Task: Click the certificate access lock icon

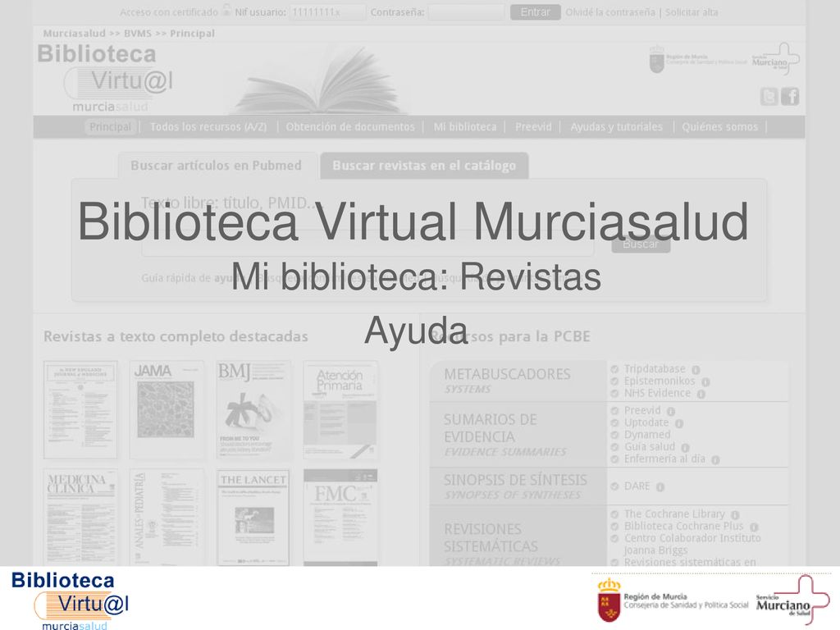Action: pos(226,10)
